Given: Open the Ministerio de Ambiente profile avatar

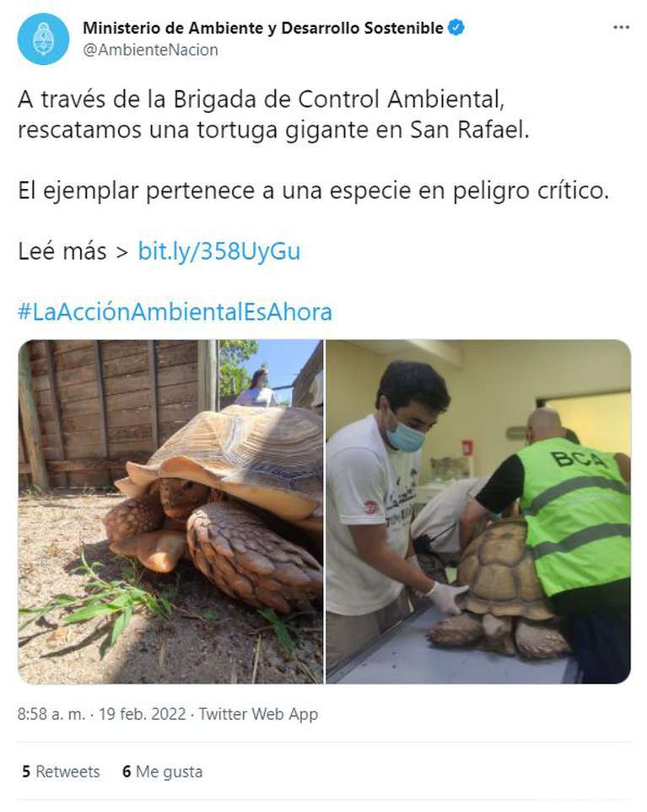Looking at the screenshot, I should point(43,39).
